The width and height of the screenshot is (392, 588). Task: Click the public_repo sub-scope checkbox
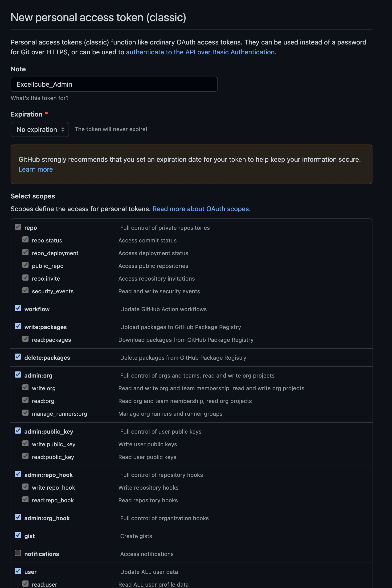tap(25, 265)
